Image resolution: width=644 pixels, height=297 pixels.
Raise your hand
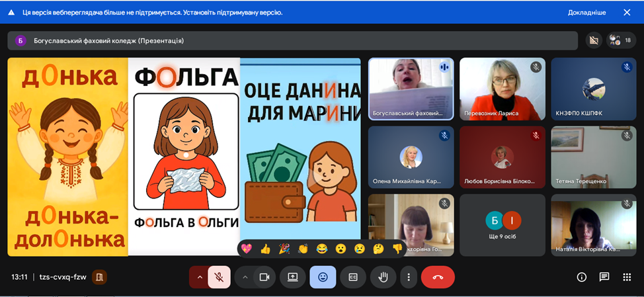(x=383, y=277)
